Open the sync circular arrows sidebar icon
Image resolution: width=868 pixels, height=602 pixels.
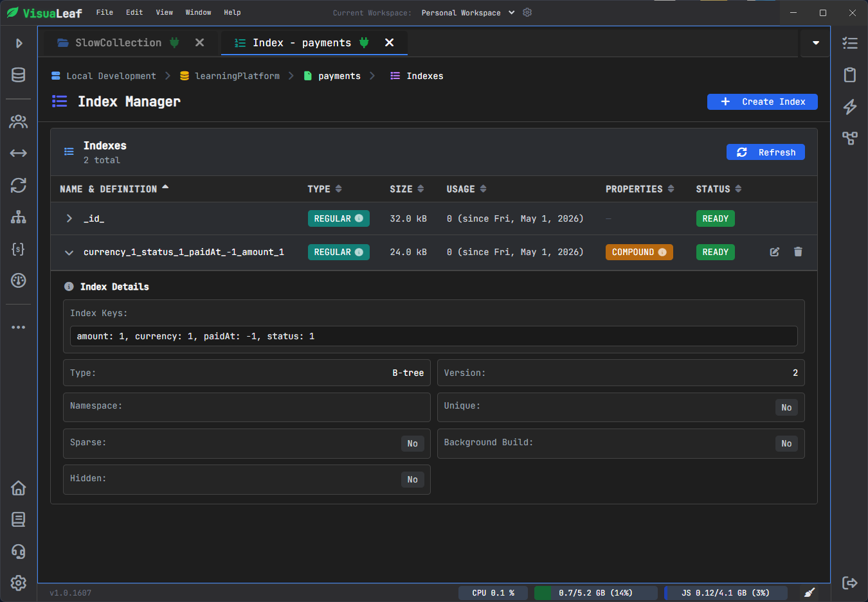pos(19,185)
